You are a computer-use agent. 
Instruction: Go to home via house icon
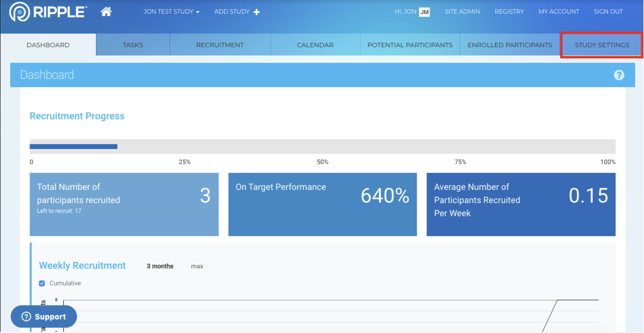coord(106,12)
